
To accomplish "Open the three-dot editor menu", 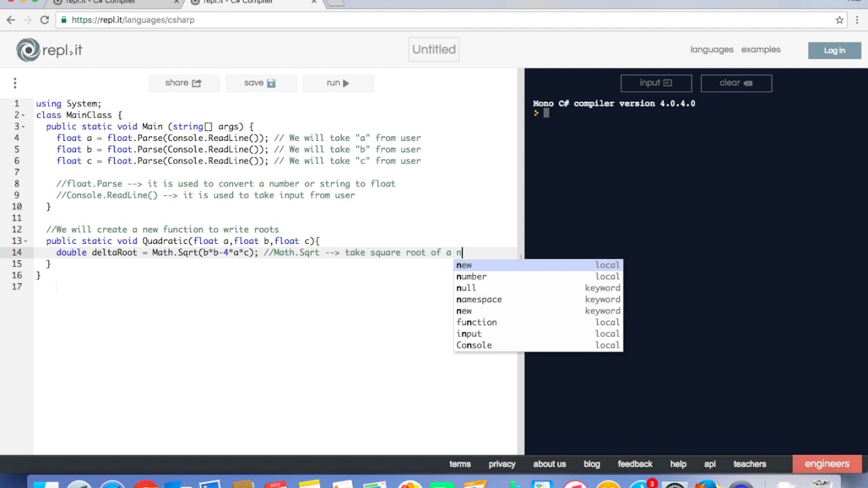I will (x=15, y=83).
